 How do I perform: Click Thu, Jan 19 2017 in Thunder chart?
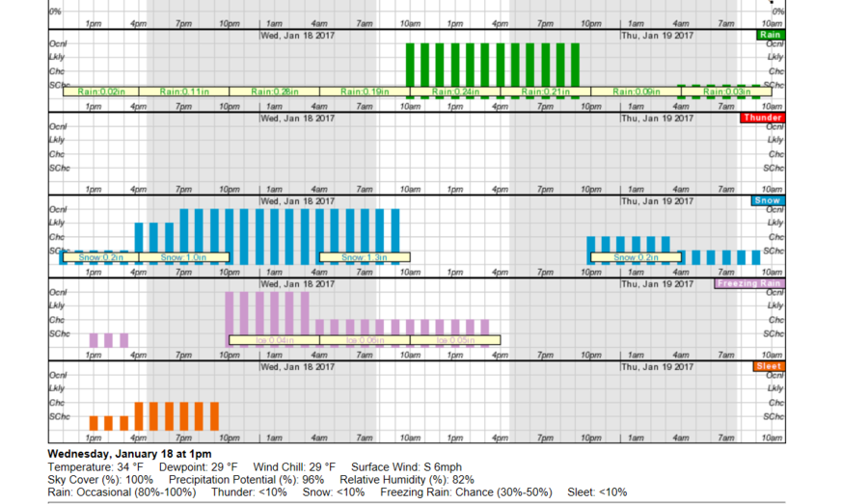tap(656, 119)
